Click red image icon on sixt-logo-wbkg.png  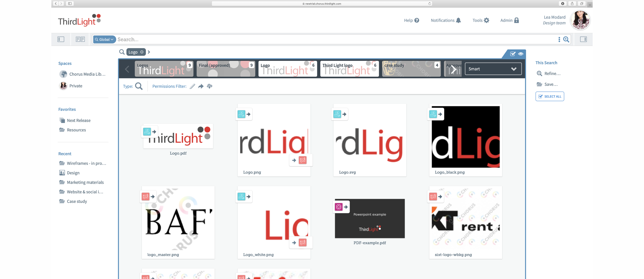pos(433,197)
